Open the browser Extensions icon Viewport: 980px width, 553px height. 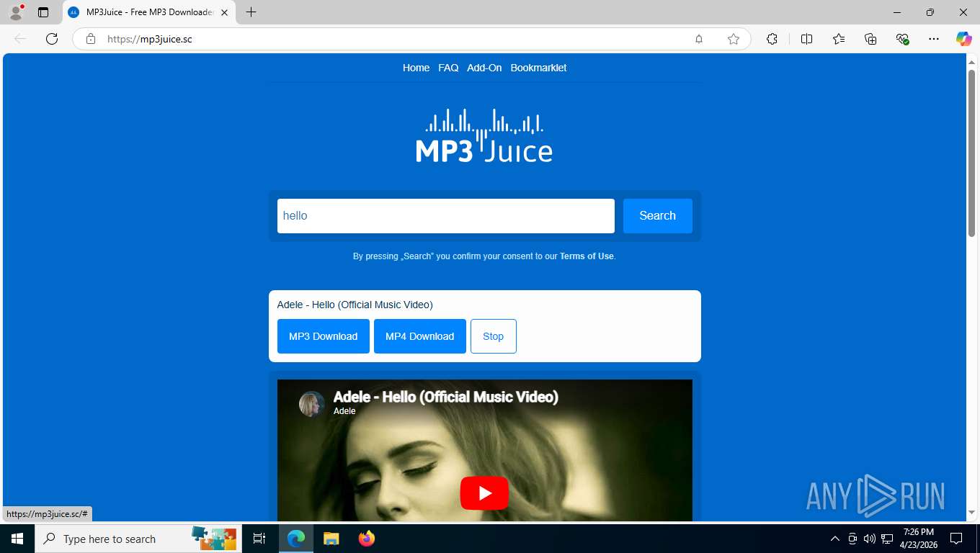tap(772, 39)
